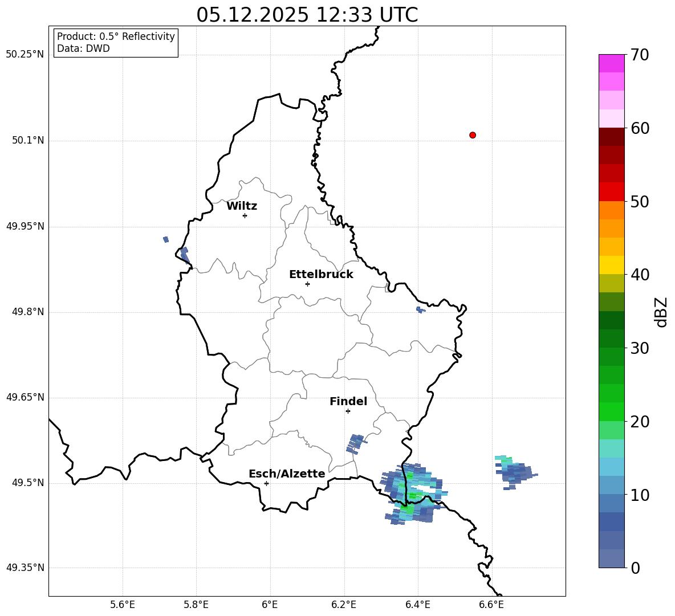
Task: Click the 50.1°N latitude label
Action: pyautogui.click(x=28, y=140)
